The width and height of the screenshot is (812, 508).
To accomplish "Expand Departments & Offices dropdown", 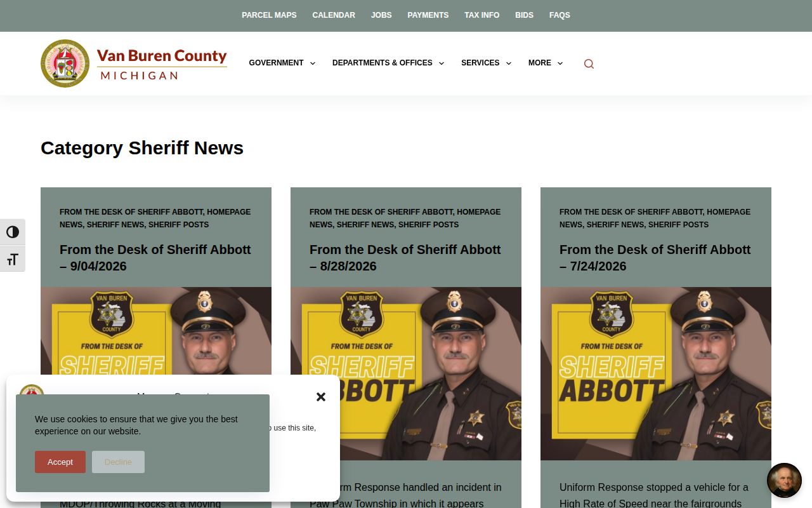I will pyautogui.click(x=388, y=63).
